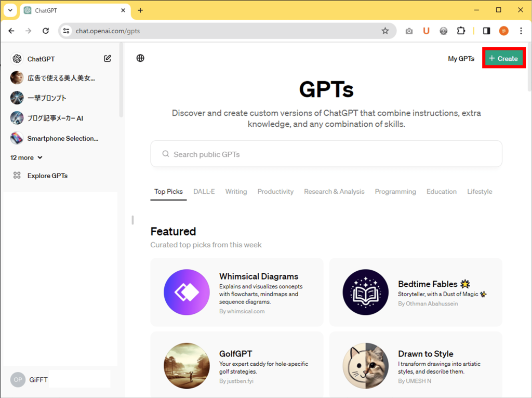The image size is (532, 398).
Task: Toggle the bookmark star for this page
Action: 385,31
